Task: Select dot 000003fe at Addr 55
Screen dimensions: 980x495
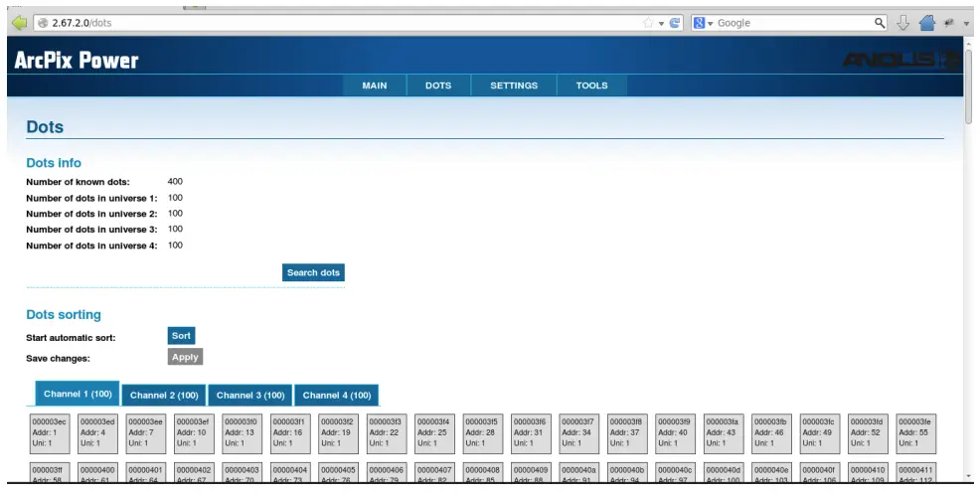Action: point(915,433)
